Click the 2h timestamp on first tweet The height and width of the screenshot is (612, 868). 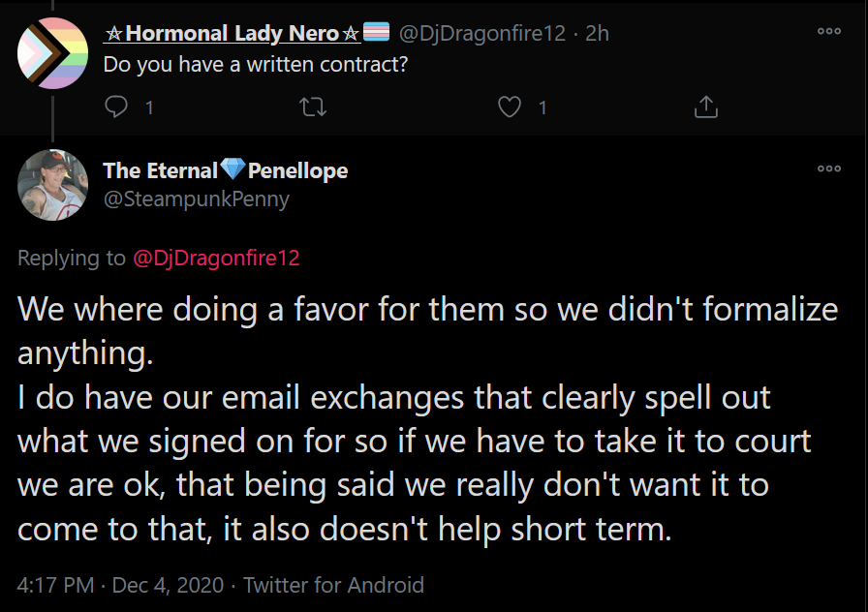(598, 33)
